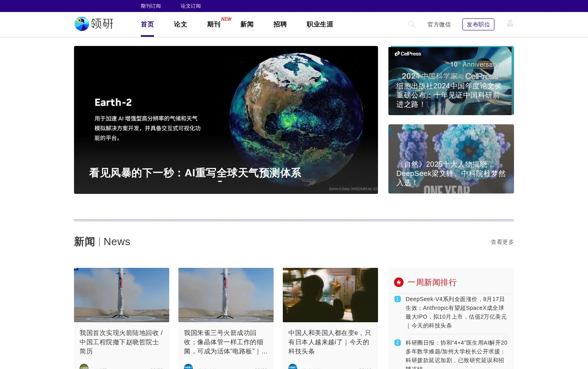Open the search magnifier icon

tap(412, 24)
